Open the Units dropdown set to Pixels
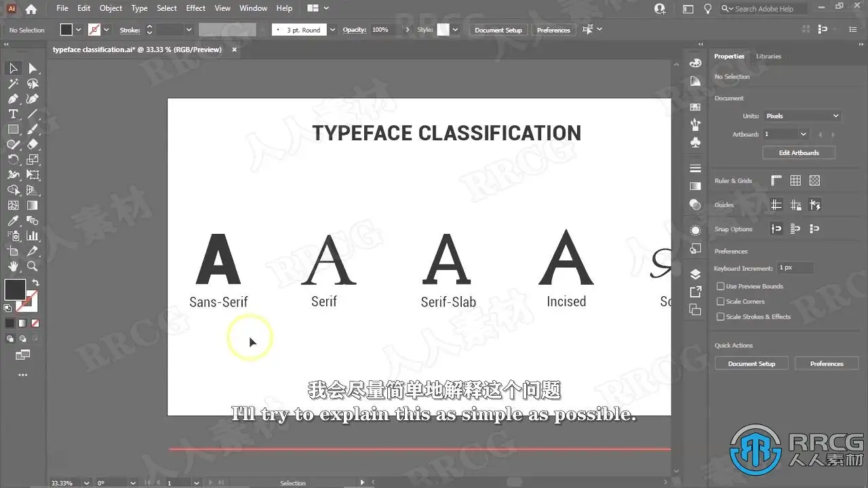The height and width of the screenshot is (488, 868). pos(802,116)
